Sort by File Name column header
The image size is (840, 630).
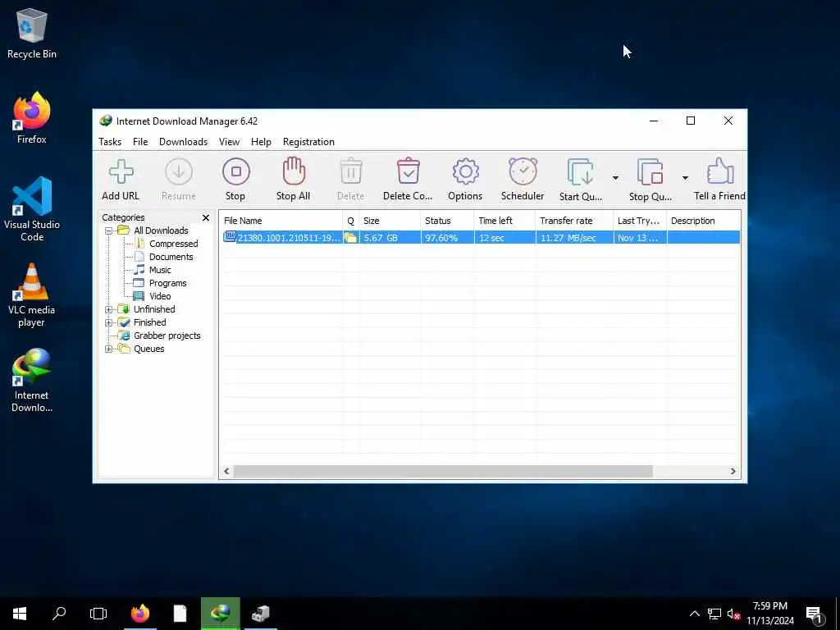click(x=281, y=221)
